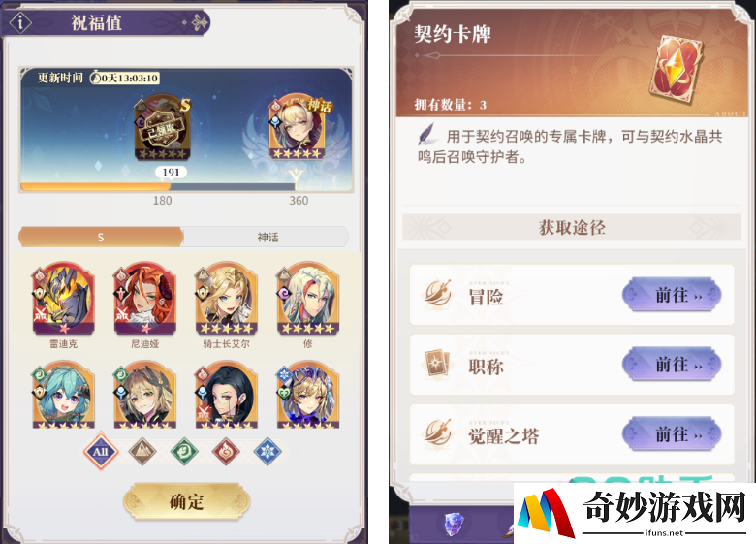The height and width of the screenshot is (544, 756).
Task: Go to 职称 via 前往 button
Action: tap(672, 365)
